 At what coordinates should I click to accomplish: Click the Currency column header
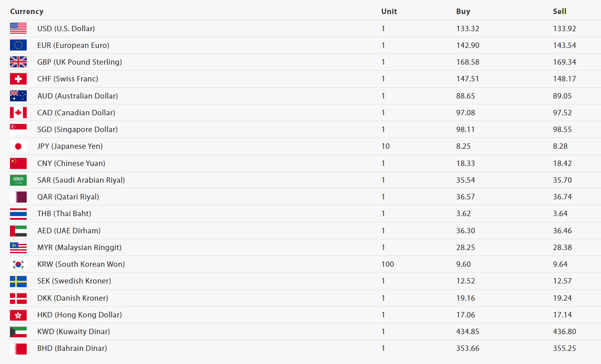(27, 11)
